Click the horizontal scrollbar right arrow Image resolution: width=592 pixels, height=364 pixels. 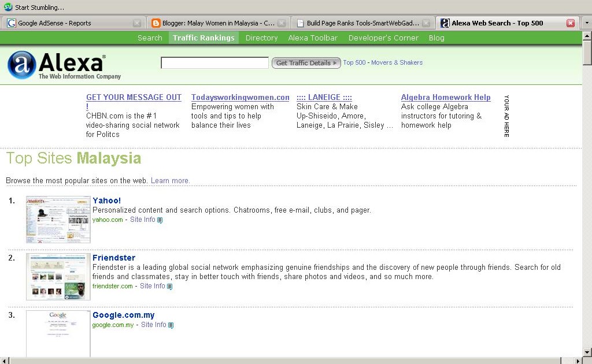coord(578,361)
